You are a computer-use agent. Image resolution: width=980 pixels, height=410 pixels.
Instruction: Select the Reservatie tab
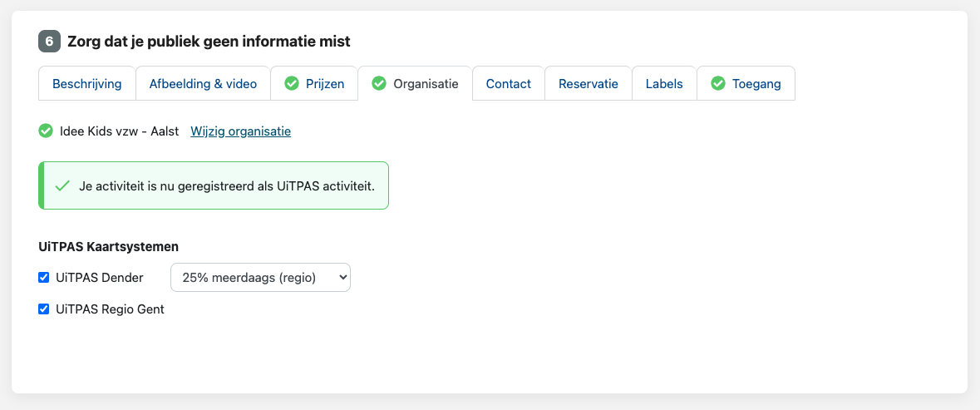[x=588, y=83]
